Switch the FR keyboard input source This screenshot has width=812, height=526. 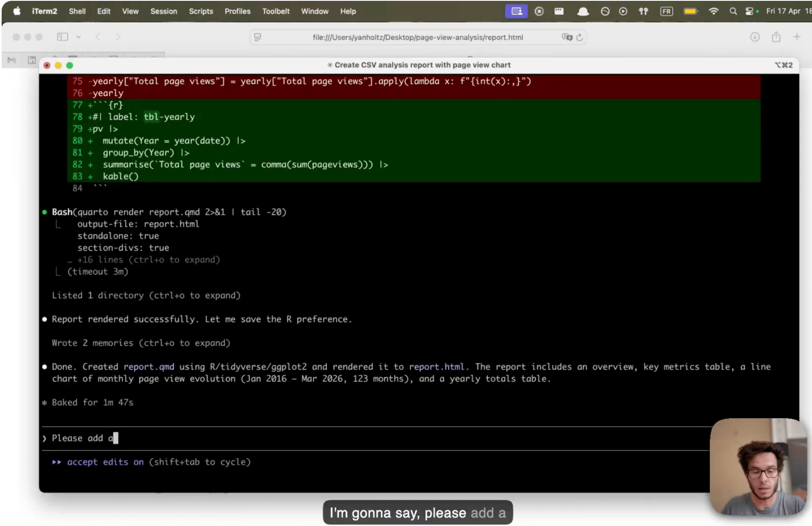pyautogui.click(x=666, y=11)
